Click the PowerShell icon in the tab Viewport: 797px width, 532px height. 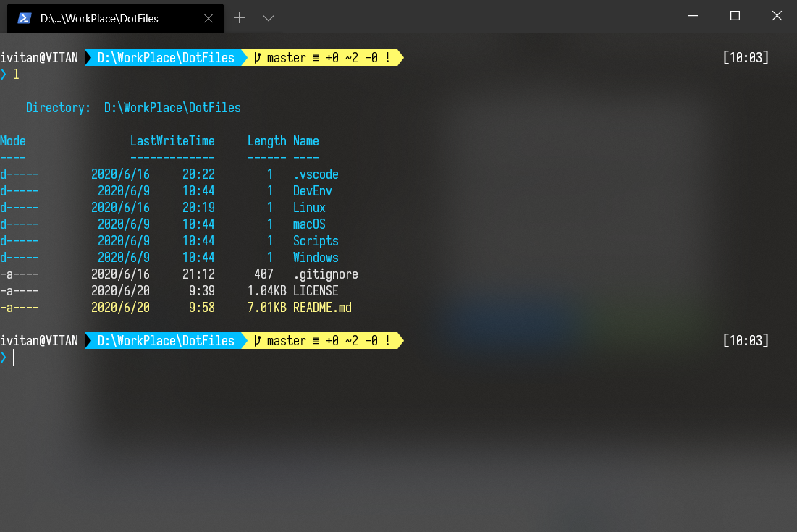pos(24,18)
